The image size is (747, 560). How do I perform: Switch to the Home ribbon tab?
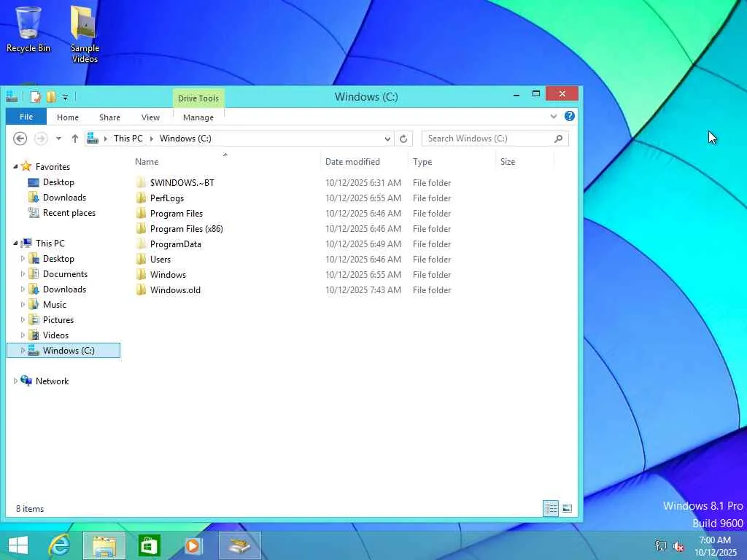coord(68,117)
